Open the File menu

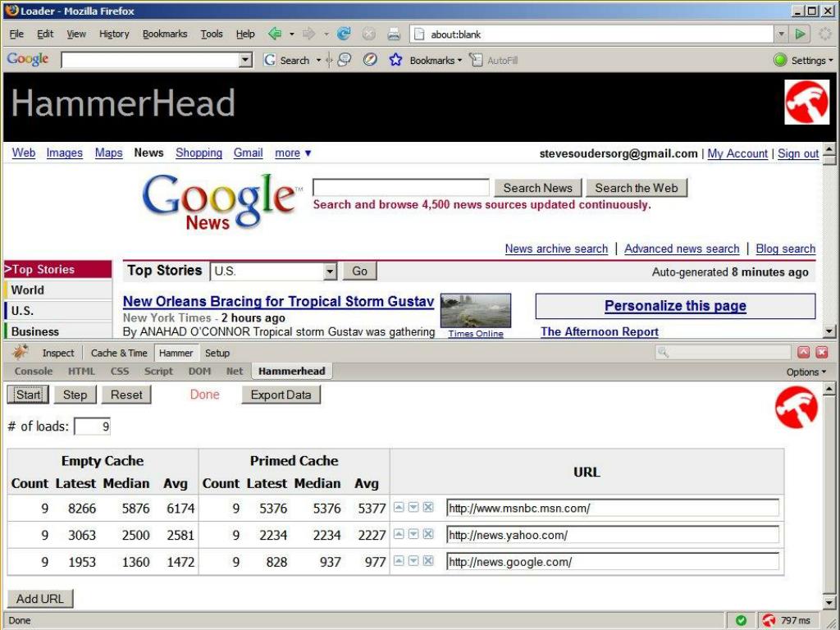click(16, 34)
